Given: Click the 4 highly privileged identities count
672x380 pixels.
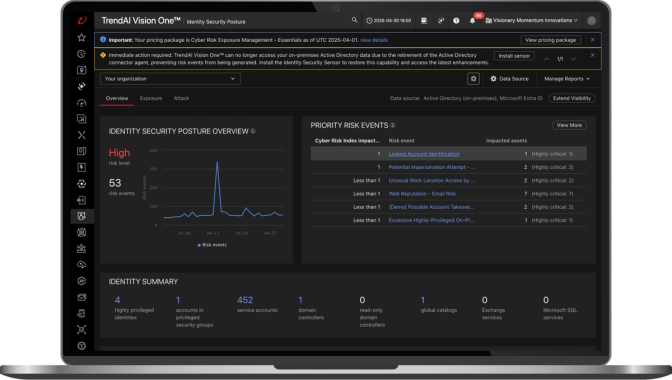Looking at the screenshot, I should pyautogui.click(x=117, y=300).
